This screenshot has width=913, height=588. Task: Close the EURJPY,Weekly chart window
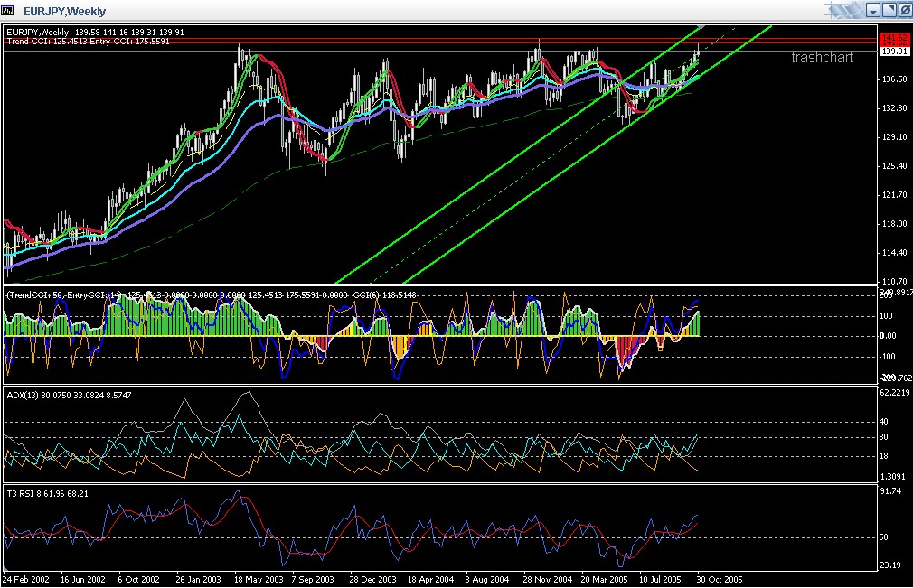point(904,10)
